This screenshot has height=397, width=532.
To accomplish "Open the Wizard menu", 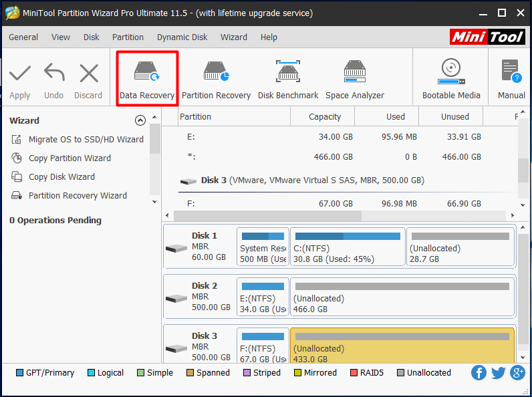I will point(234,37).
